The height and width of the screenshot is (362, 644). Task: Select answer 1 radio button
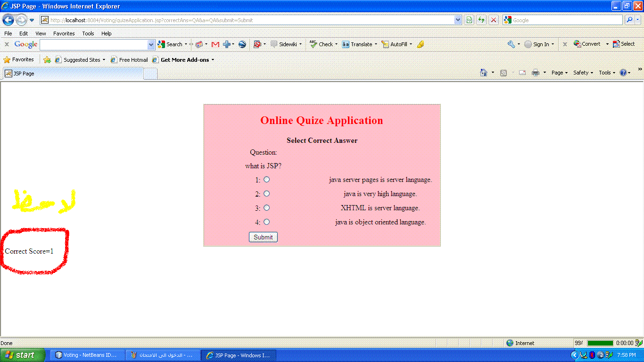267,180
